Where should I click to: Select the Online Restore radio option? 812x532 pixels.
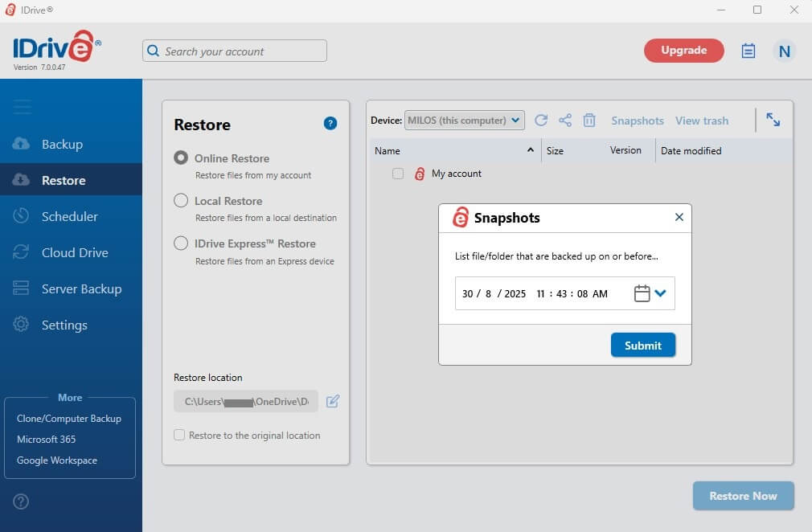pyautogui.click(x=181, y=158)
